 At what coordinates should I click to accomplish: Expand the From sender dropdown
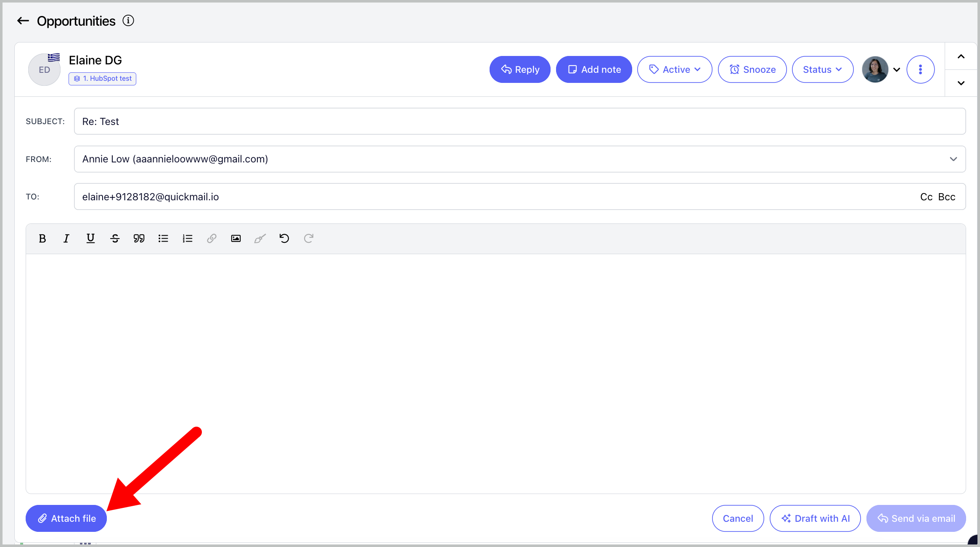(x=953, y=159)
